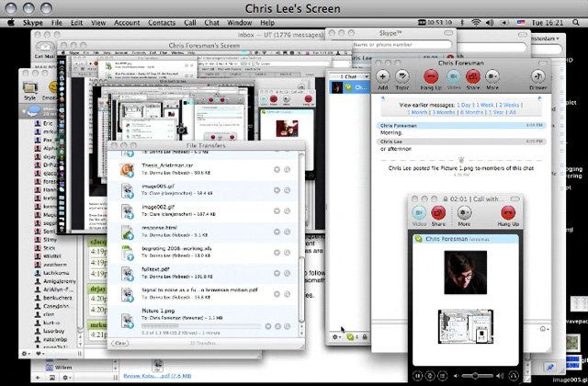Hang up from the Chris Foresman chat toolbar
Viewport: 588px width, 386px height.
pos(431,76)
